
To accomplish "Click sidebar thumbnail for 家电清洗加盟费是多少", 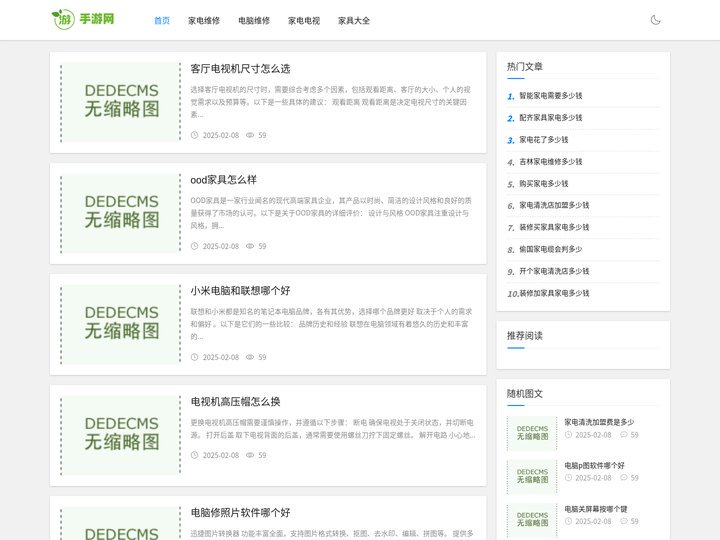I will [x=532, y=433].
